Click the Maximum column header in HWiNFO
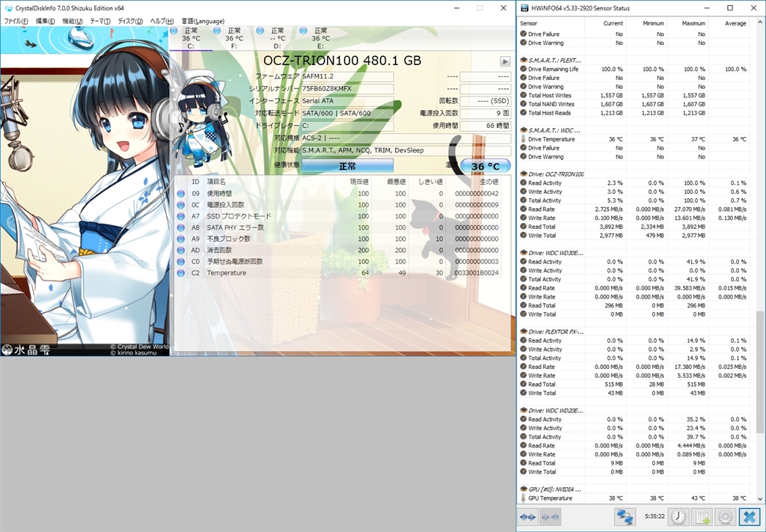Image resolution: width=766 pixels, height=532 pixels. tap(687, 23)
